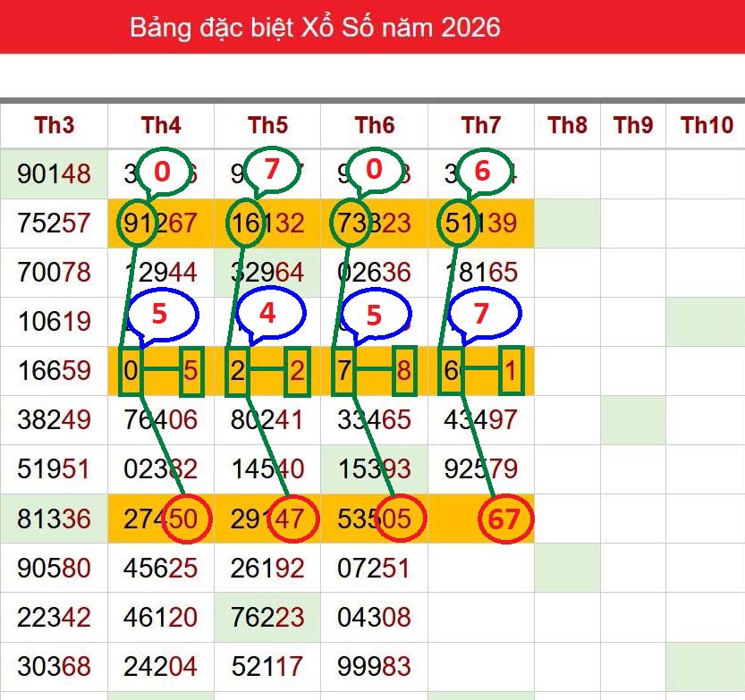
Task: Click the blue bubble with 4 in Th5
Action: pos(270,314)
